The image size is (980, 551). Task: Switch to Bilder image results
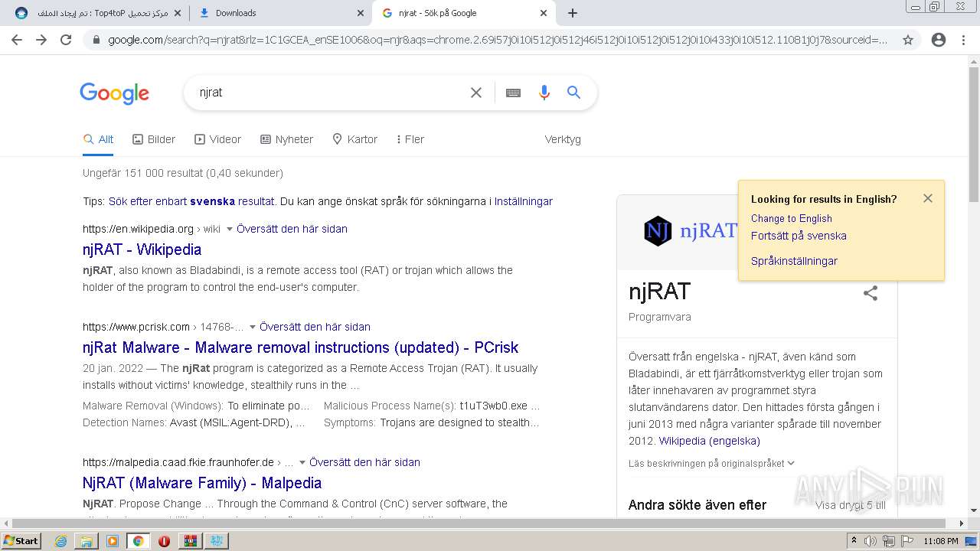point(154,139)
